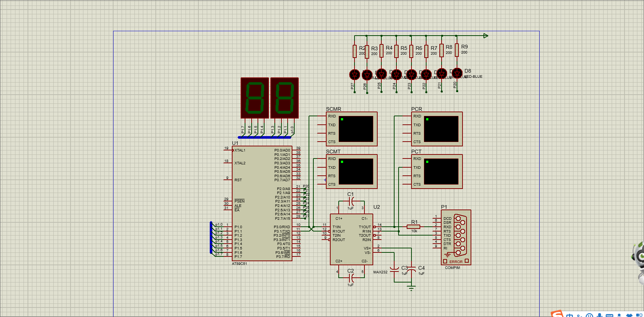Viewport: 644px width, 317px height.
Task: Select the R9 resistor symbol
Action: pyautogui.click(x=457, y=50)
